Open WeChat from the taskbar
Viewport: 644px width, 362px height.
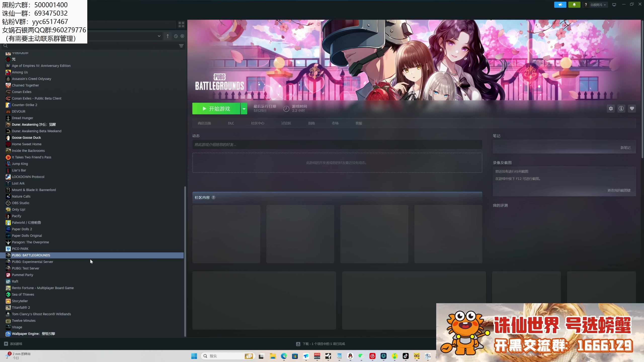point(361,356)
